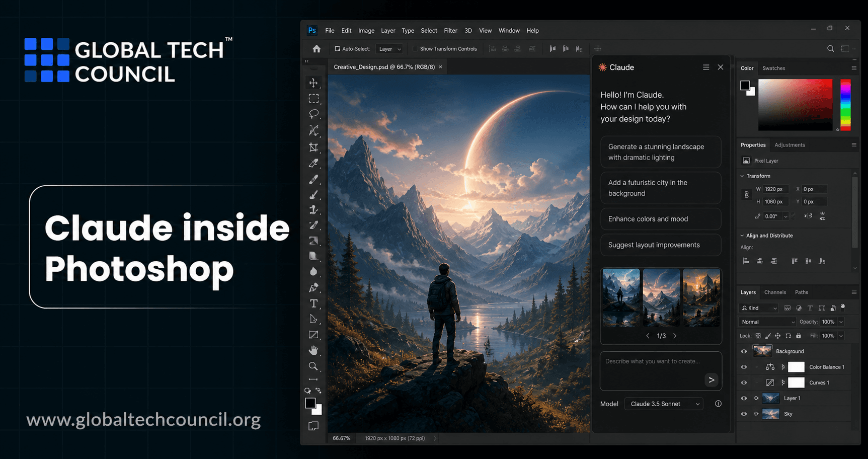Open the Claude model dropdown
The image size is (868, 459).
664,404
